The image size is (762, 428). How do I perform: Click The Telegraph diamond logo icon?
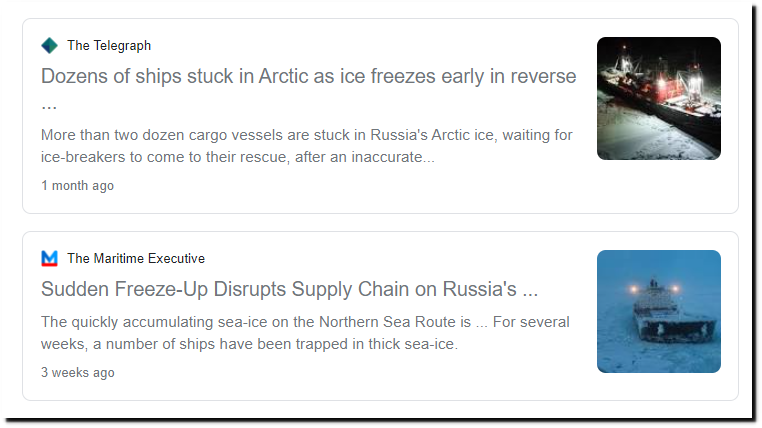coord(49,46)
